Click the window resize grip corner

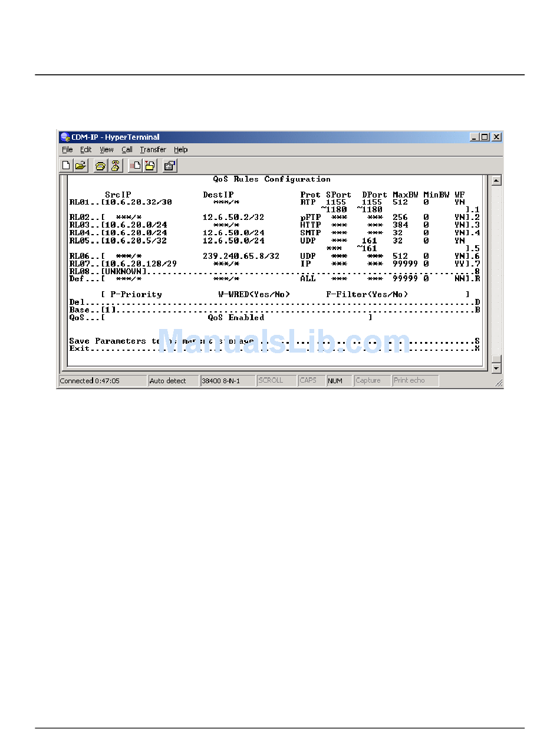[499, 383]
